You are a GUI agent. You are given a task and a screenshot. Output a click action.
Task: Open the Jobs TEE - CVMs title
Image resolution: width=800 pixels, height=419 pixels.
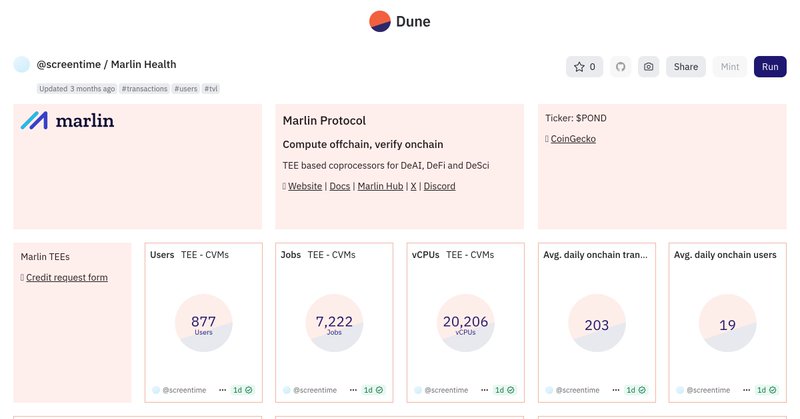point(318,255)
